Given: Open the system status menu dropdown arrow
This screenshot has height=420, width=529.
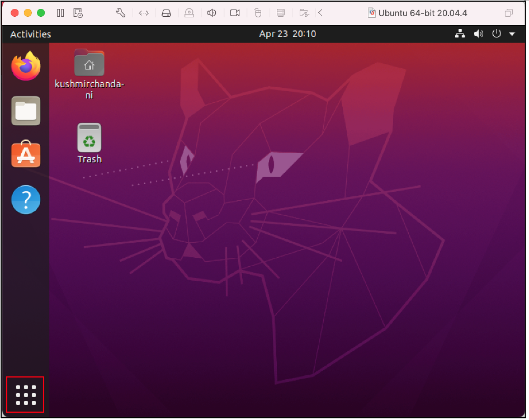Looking at the screenshot, I should (x=512, y=34).
